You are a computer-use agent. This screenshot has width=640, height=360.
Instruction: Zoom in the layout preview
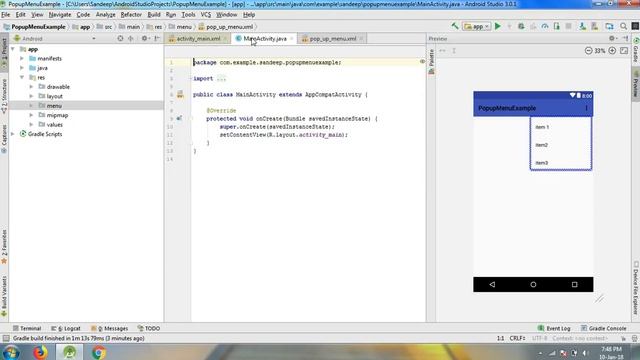click(612, 51)
